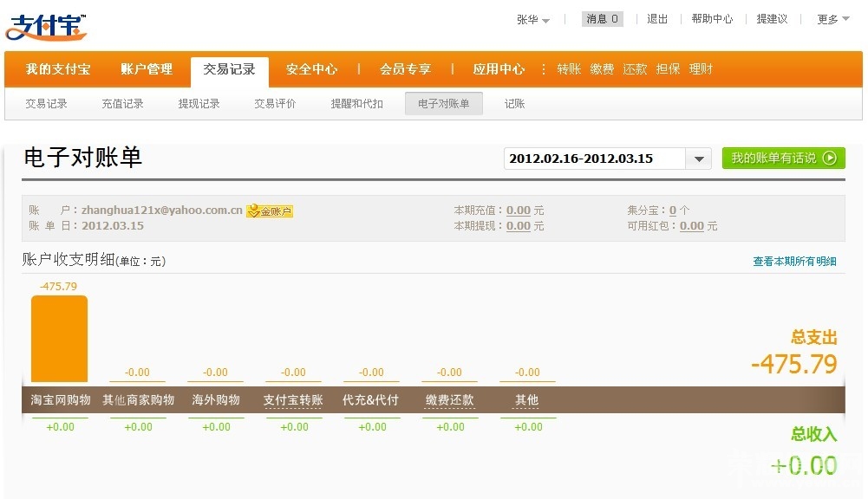Click the 还款 shortcut
This screenshot has width=868, height=499.
tap(635, 69)
